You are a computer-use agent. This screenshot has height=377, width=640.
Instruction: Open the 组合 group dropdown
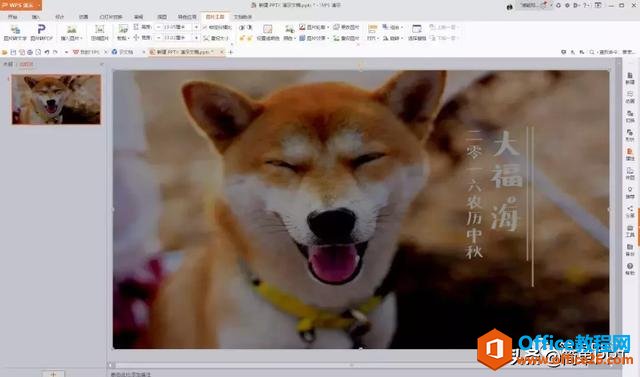pos(392,27)
